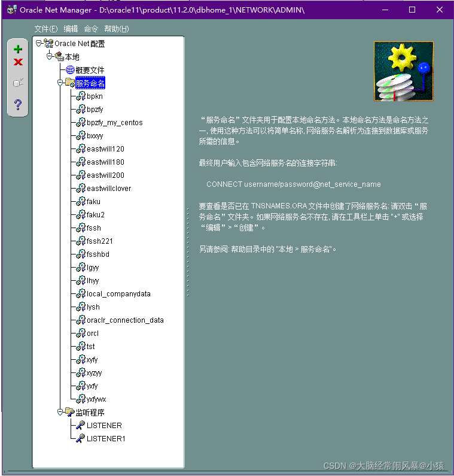The image size is (454, 476).
Task: Collapse the Oracle Net配置 root node
Action: 38,44
